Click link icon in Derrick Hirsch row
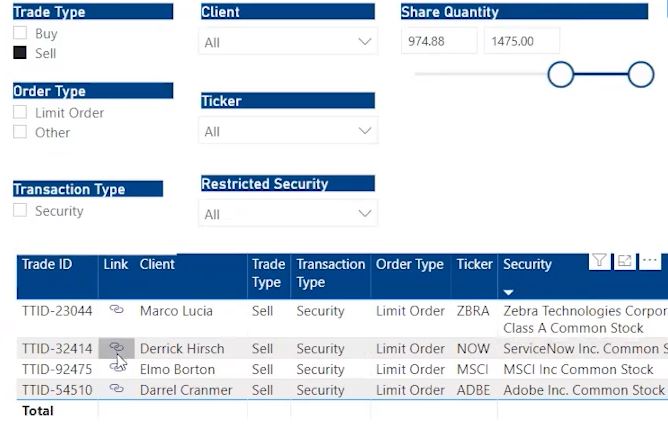The image size is (668, 429). [x=116, y=348]
